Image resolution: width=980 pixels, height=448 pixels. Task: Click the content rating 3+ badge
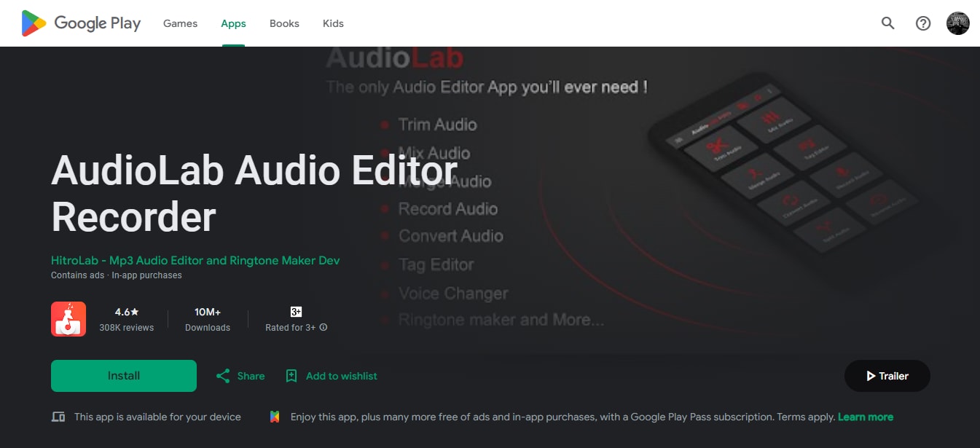pyautogui.click(x=296, y=312)
